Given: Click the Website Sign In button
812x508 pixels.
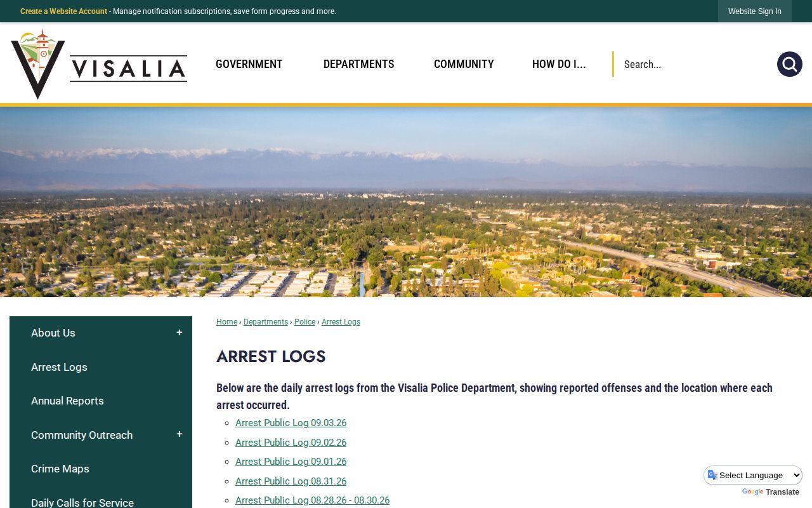Looking at the screenshot, I should [x=755, y=11].
